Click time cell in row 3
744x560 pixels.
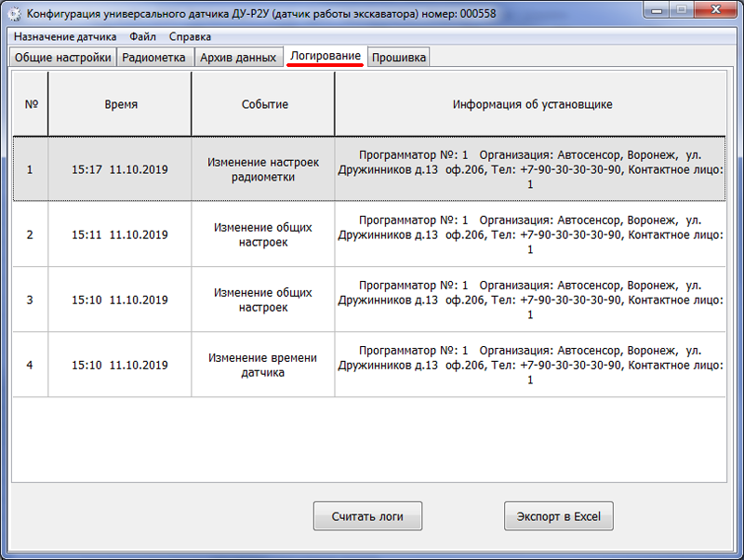120,300
